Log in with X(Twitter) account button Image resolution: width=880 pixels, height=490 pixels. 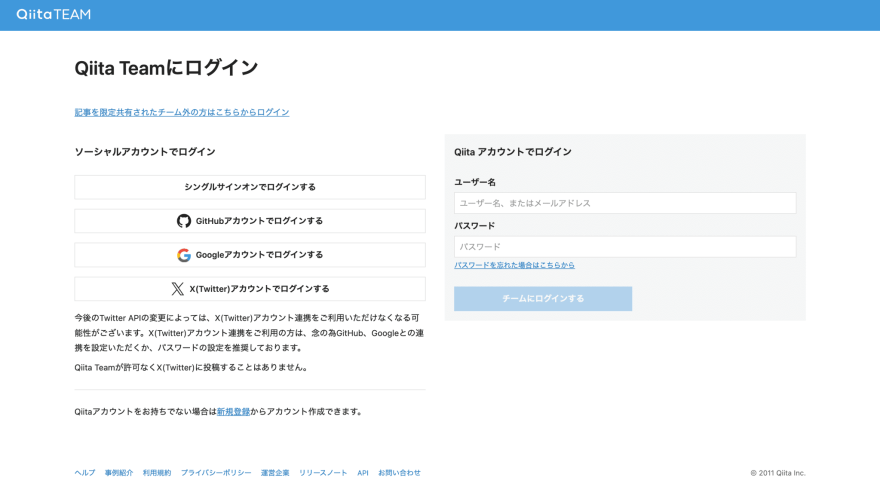[250, 289]
